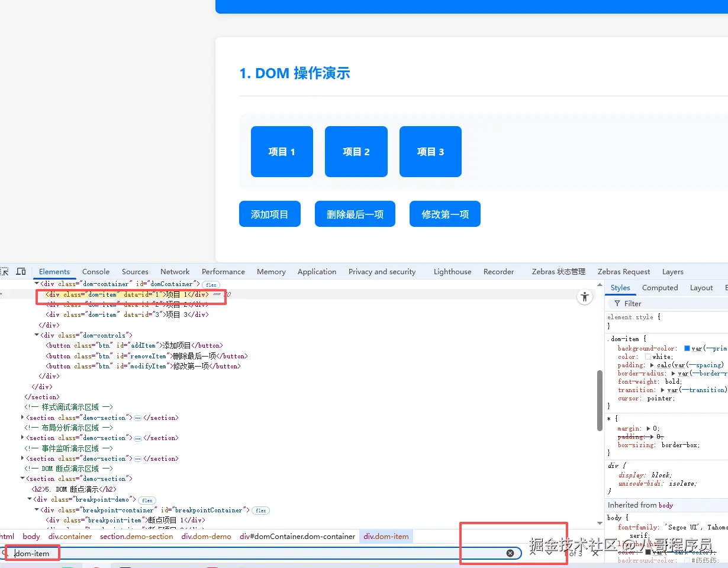Click ellipsis badge under 布局分析演示区域 comment

point(138,438)
